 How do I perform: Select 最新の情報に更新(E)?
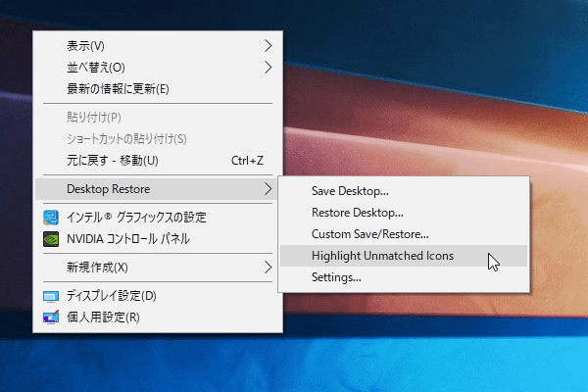(158, 89)
